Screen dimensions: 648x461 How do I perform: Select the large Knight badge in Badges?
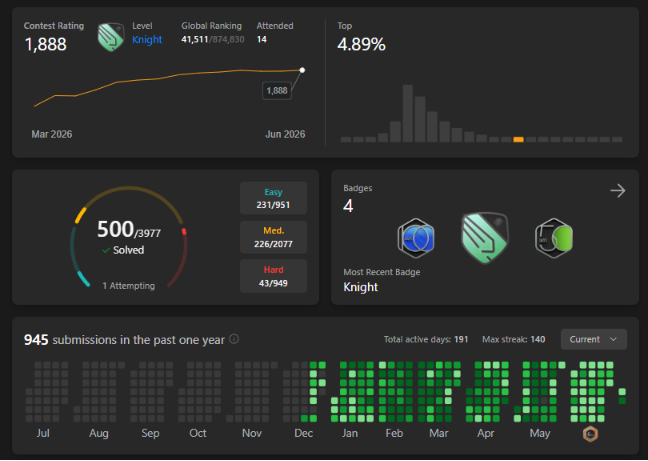(x=485, y=238)
